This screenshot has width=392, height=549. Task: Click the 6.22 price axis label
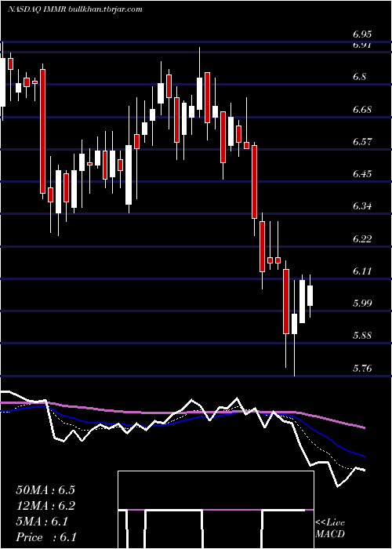tap(362, 239)
